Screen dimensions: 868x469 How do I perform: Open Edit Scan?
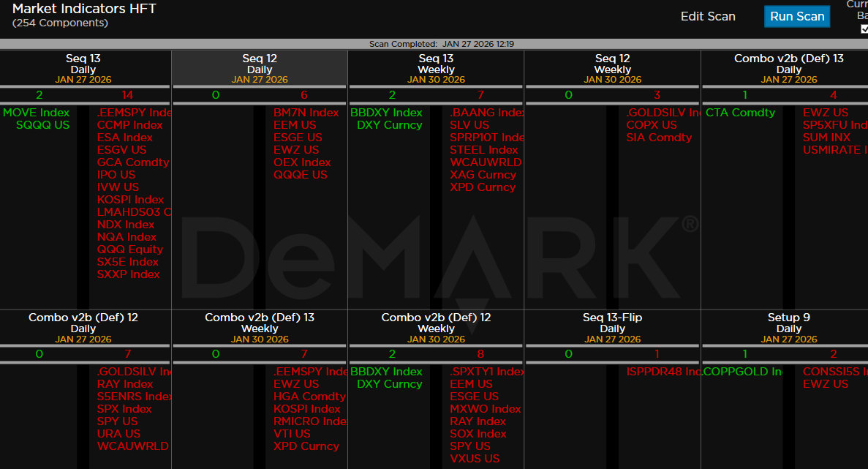[x=708, y=16]
